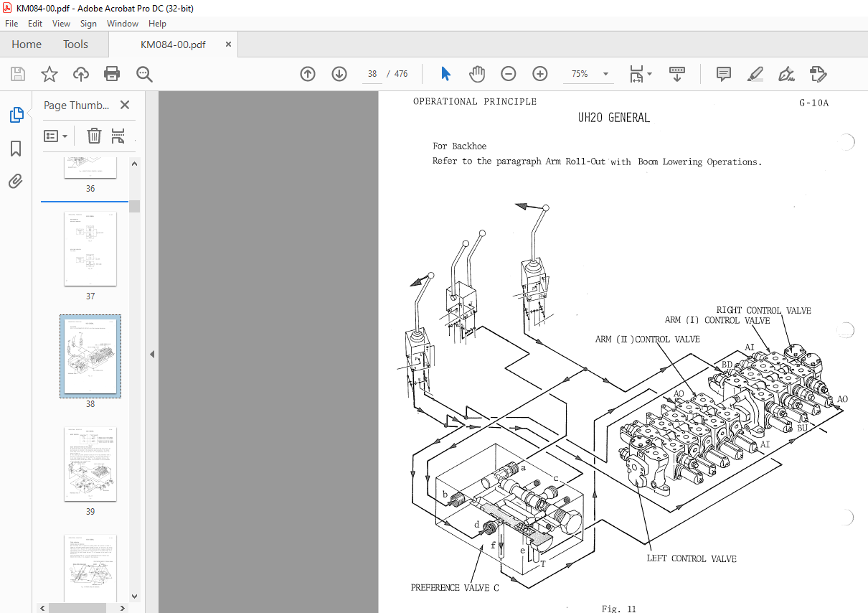Click the Save file icon
Screen dimensions: 868x613
[x=18, y=74]
